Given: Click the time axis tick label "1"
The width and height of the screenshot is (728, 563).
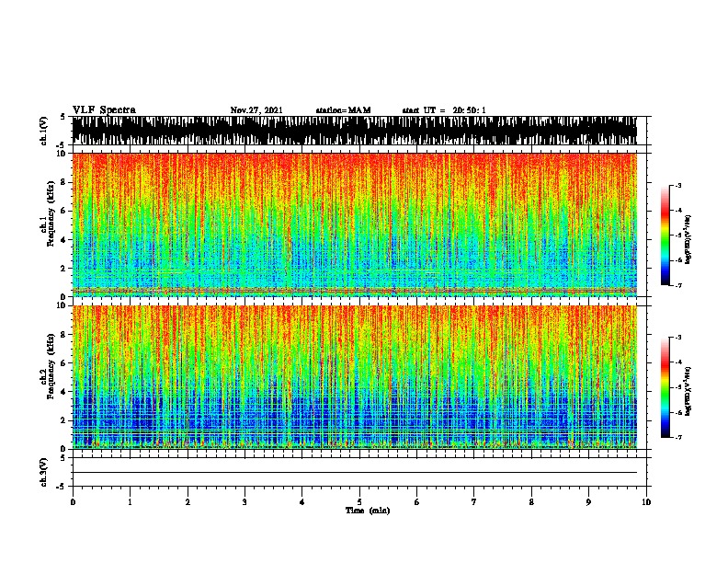Looking at the screenshot, I should (130, 502).
